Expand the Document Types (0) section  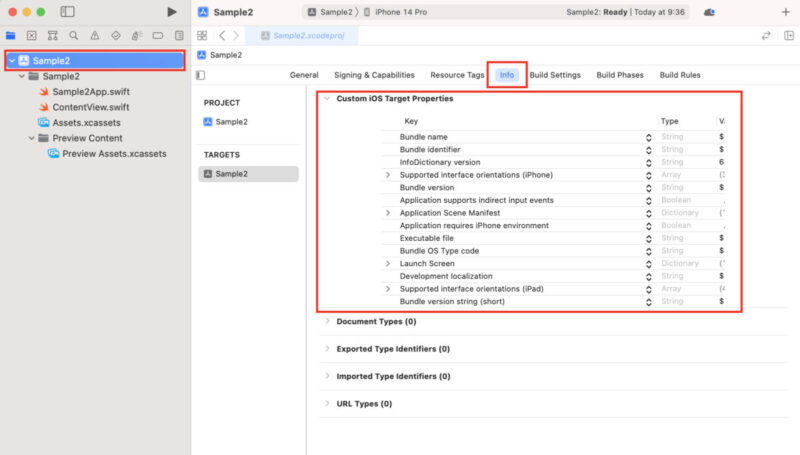(327, 321)
